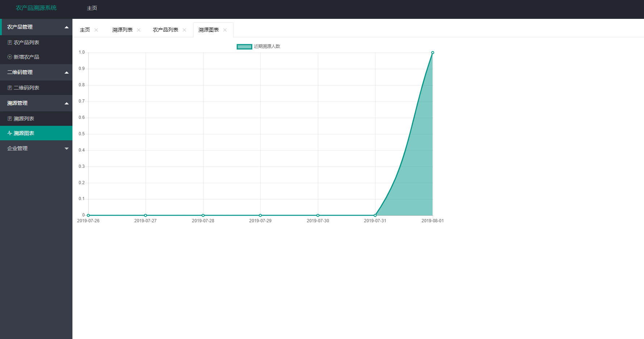
Task: Click the plus icon beside 新增农产品
Action: coord(10,57)
